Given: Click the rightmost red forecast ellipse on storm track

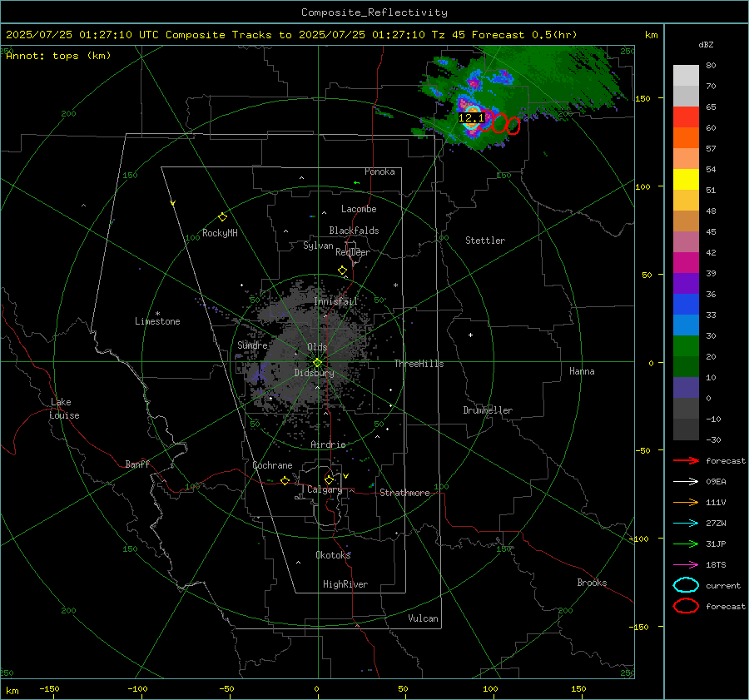Looking at the screenshot, I should [x=513, y=126].
